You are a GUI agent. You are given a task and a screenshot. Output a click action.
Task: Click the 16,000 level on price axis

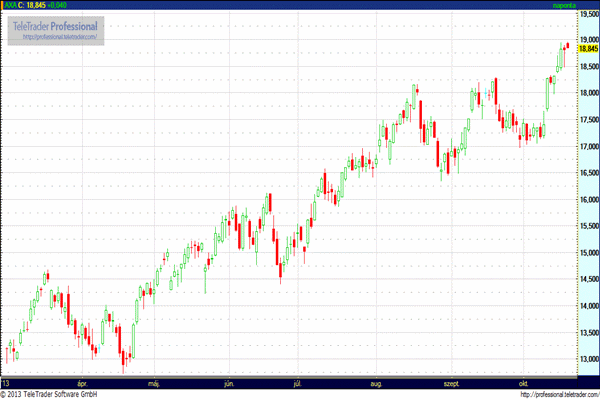click(587, 200)
